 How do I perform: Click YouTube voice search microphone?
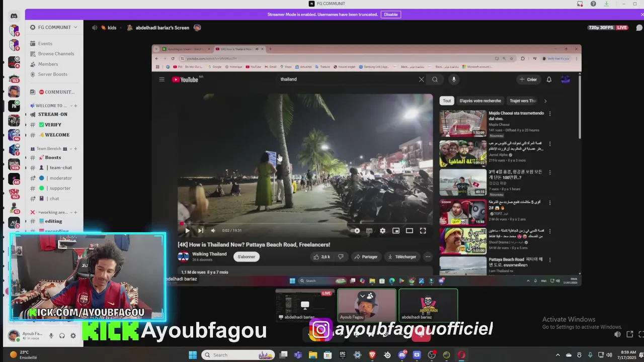click(453, 79)
